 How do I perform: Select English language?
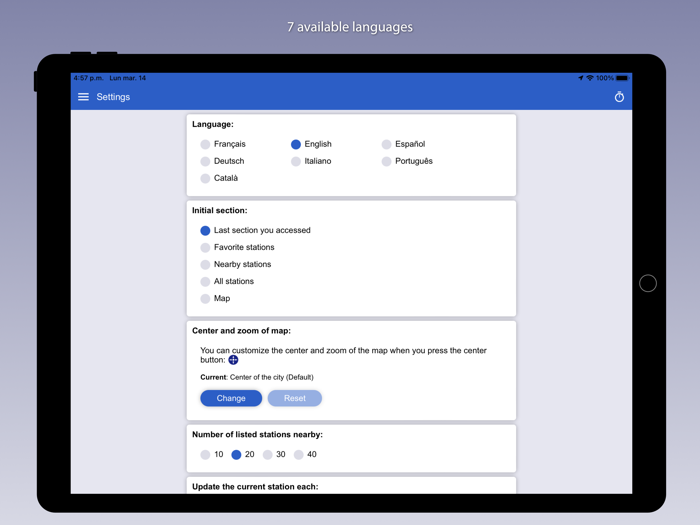pyautogui.click(x=311, y=144)
